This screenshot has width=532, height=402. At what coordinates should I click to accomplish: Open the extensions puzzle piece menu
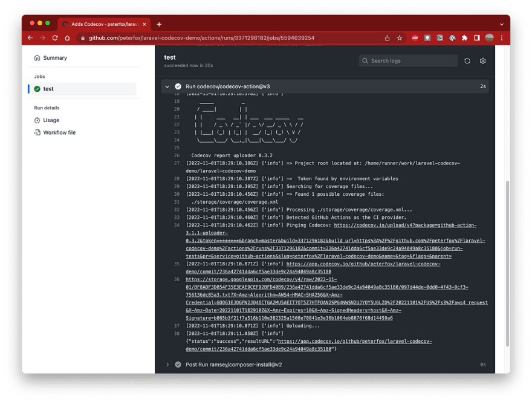[464, 38]
